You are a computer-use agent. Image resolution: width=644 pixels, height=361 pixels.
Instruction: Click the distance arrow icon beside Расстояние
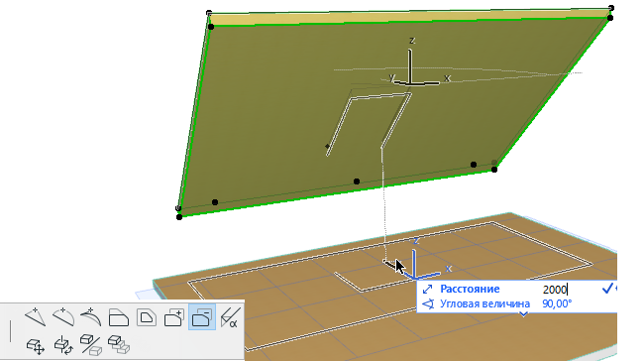coord(428,289)
